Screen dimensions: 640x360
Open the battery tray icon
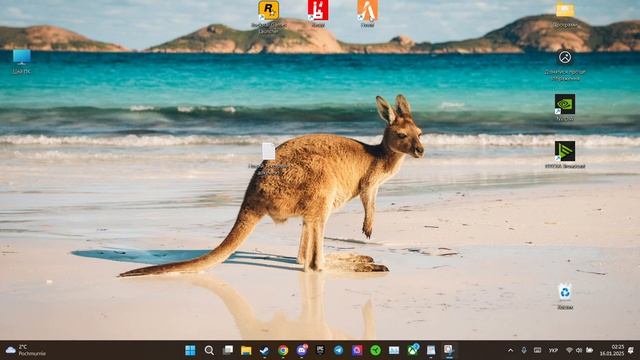point(589,350)
